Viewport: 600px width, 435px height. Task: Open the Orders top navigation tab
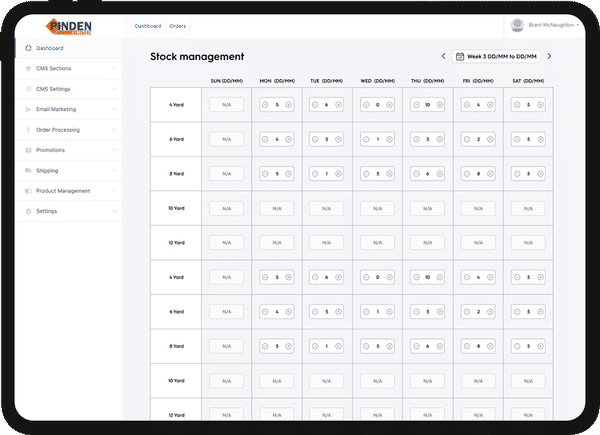coord(178,26)
